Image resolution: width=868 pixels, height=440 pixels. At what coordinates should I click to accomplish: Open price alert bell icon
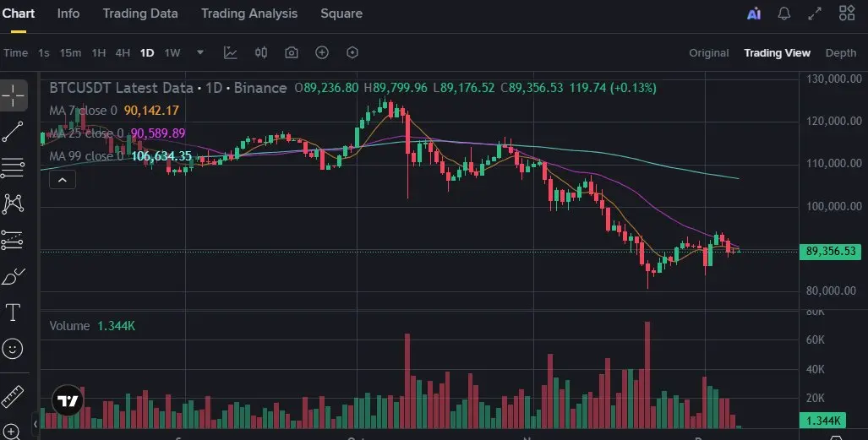783,14
